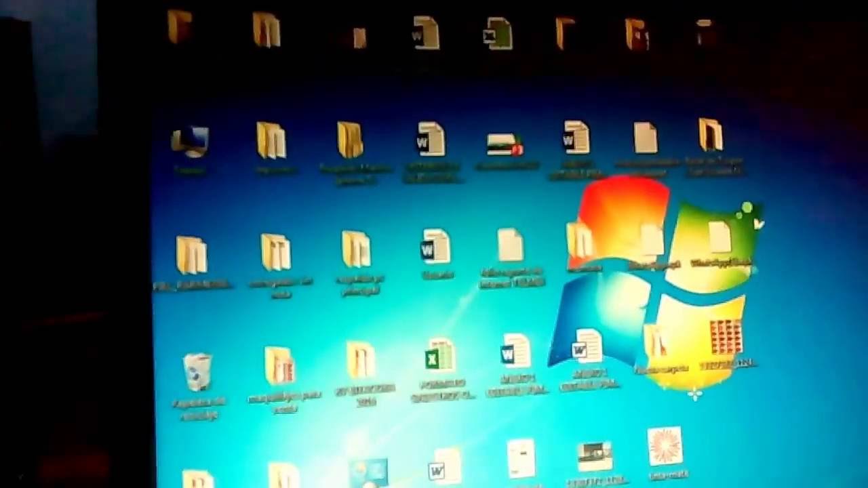868x488 pixels.
Task: Open the sunburst image desktop icon
Action: coord(665,446)
